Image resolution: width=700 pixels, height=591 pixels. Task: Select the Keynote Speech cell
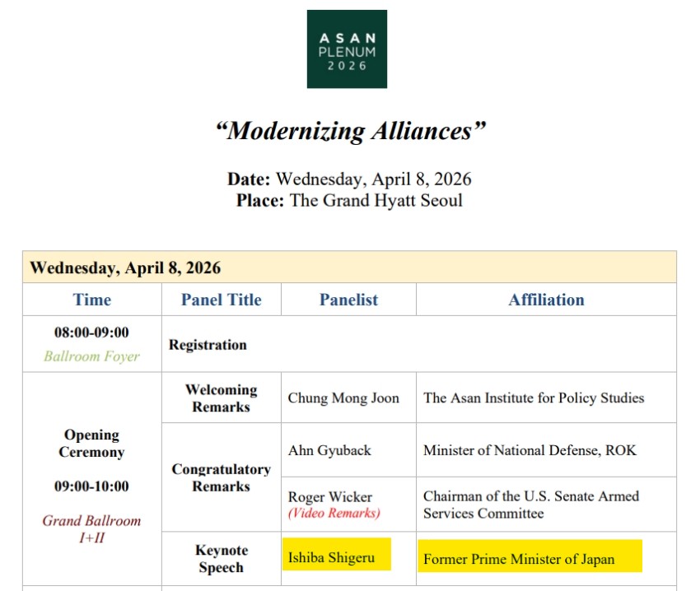pyautogui.click(x=221, y=559)
